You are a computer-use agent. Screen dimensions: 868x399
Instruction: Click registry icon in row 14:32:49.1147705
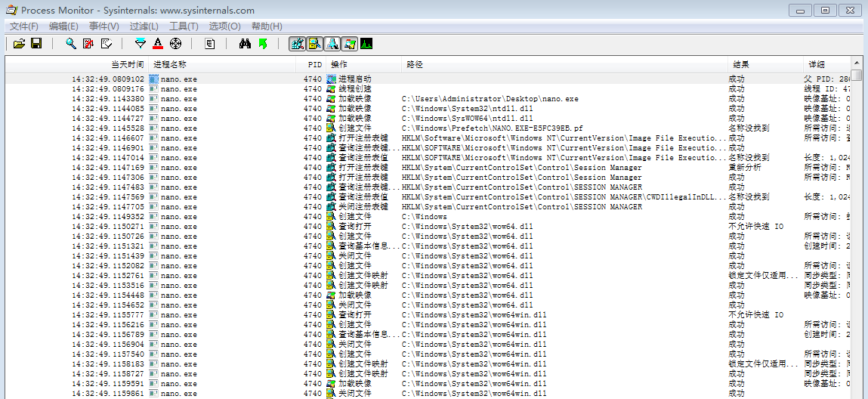click(x=332, y=206)
